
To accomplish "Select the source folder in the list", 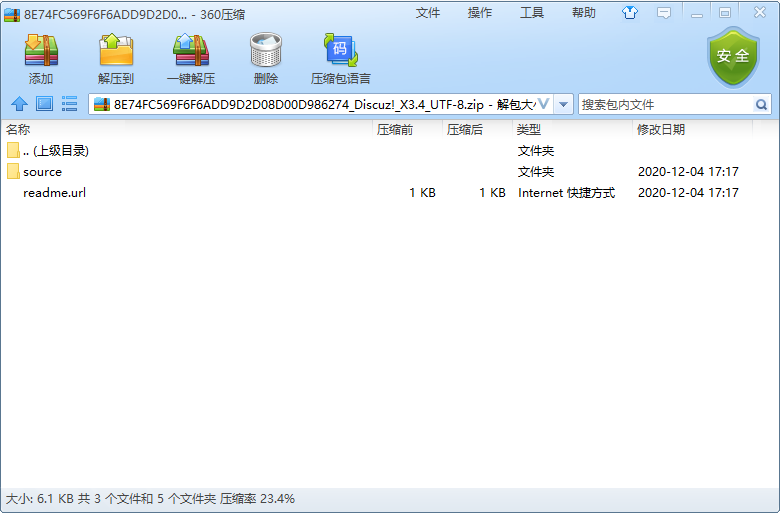I will click(42, 172).
